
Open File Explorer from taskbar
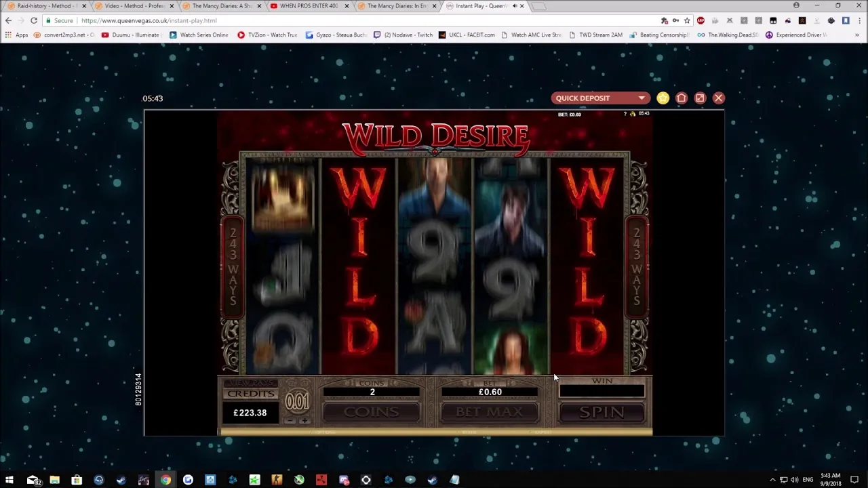click(54, 480)
